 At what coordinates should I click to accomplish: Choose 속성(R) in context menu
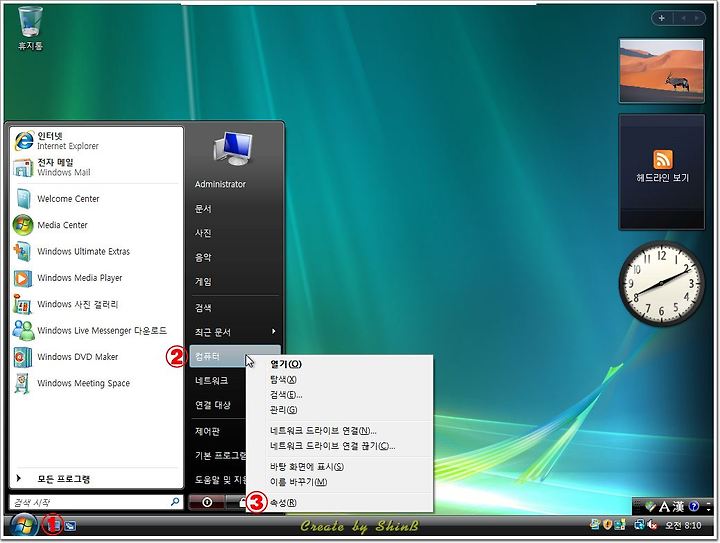point(340,503)
